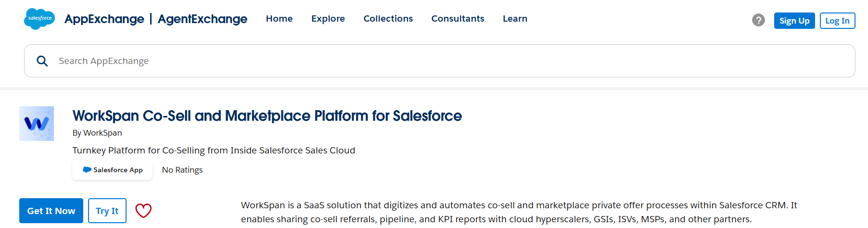
Task: Add listing to favorites with heart icon
Action: (x=143, y=211)
